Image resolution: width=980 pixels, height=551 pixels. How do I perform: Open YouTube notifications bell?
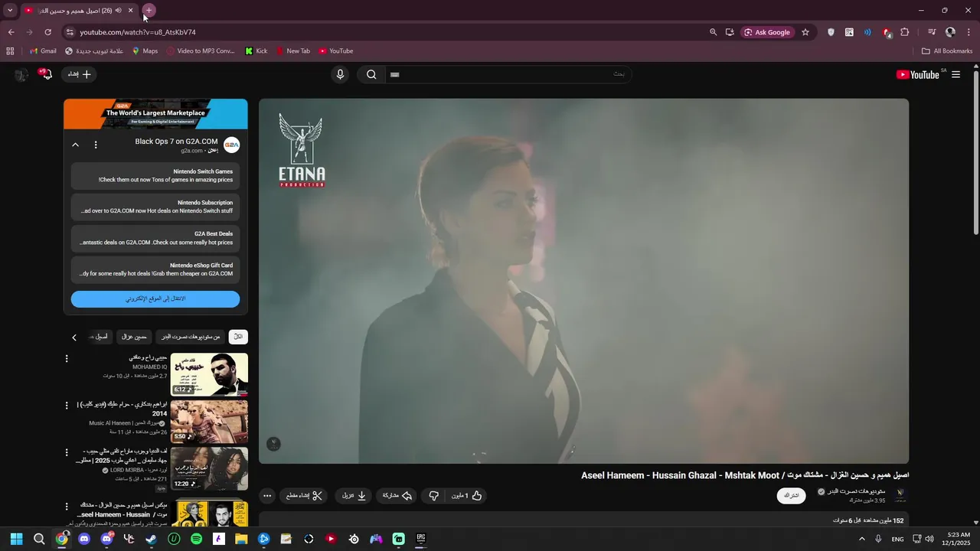[47, 74]
